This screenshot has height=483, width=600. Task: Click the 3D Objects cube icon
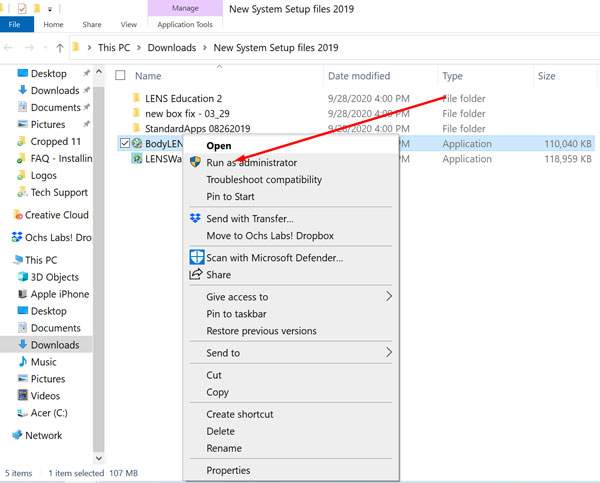(x=23, y=276)
